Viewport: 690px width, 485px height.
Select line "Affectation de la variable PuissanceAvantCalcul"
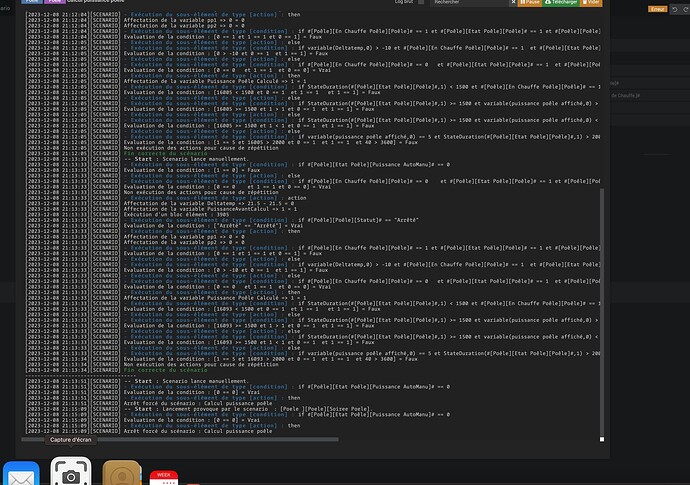(210, 209)
